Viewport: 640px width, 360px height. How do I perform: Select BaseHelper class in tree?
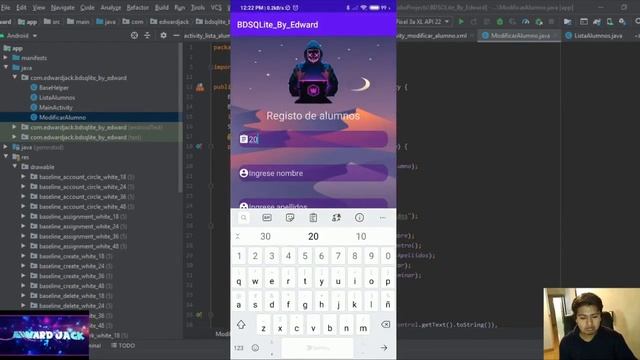pyautogui.click(x=54, y=87)
